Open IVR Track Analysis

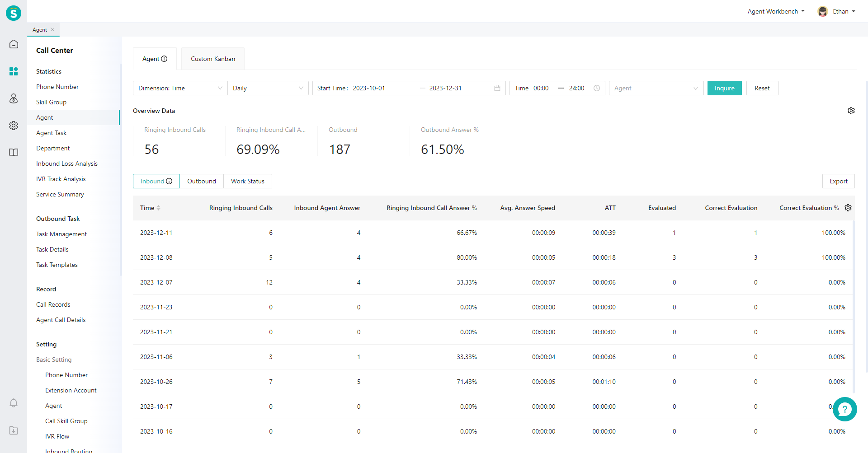[x=61, y=179]
